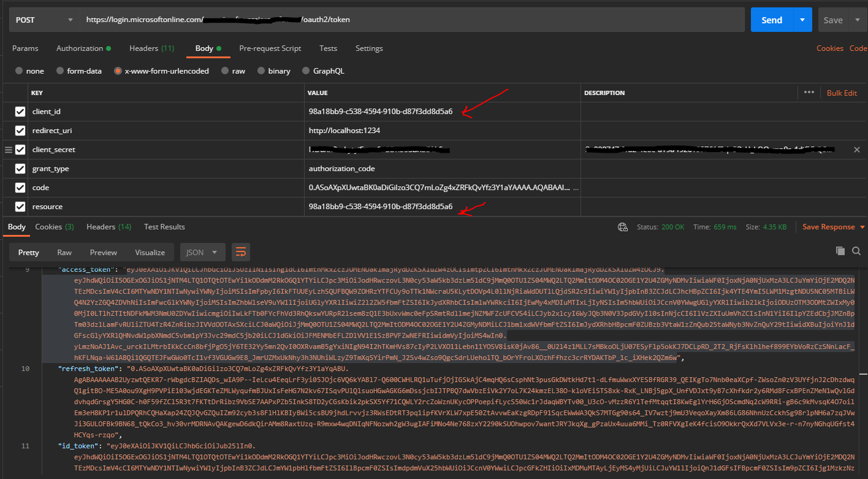Switch response view to Preview
The image size is (868, 479).
[x=103, y=252]
